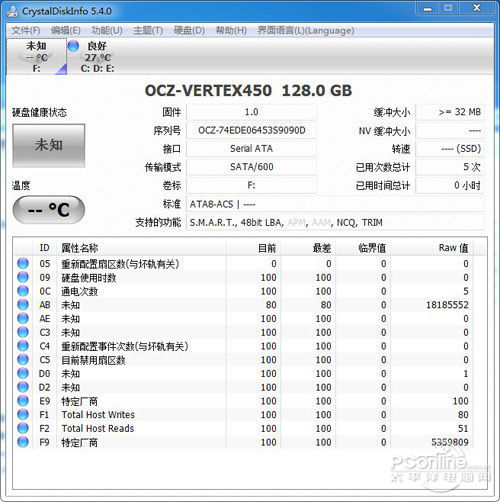Click status circle for attribute C3
The image size is (500, 502).
pyautogui.click(x=23, y=332)
